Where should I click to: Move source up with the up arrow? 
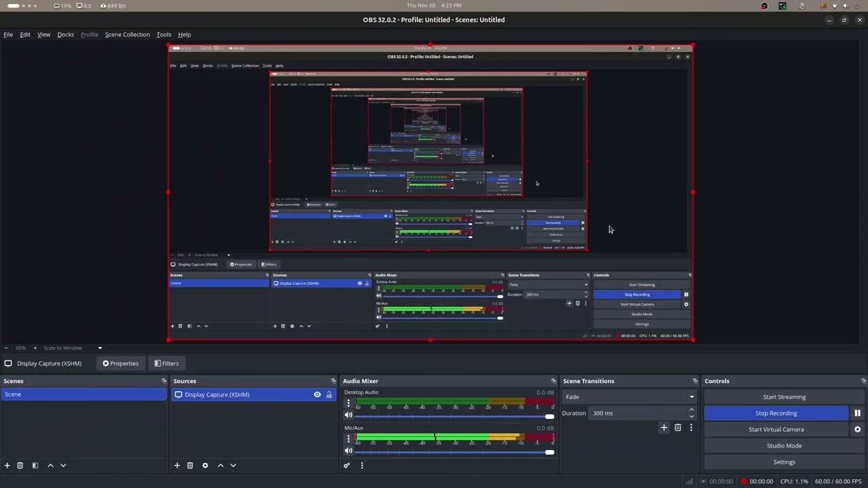(x=220, y=466)
